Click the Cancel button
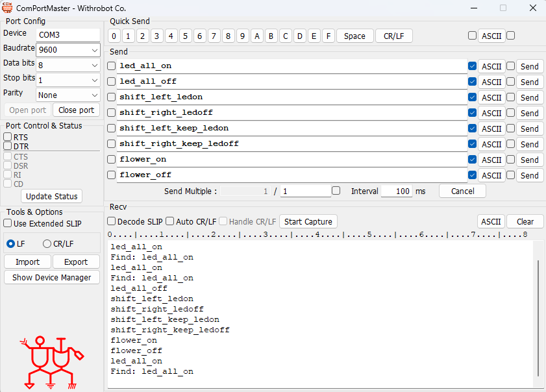Image resolution: width=546 pixels, height=392 pixels. pos(462,191)
